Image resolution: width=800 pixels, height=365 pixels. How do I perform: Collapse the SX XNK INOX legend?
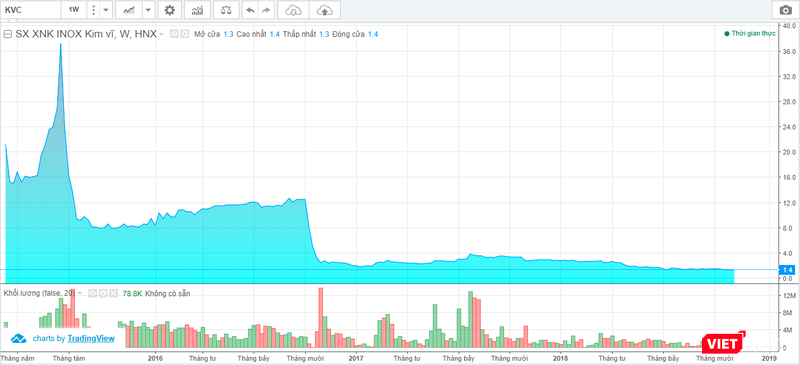coord(8,34)
